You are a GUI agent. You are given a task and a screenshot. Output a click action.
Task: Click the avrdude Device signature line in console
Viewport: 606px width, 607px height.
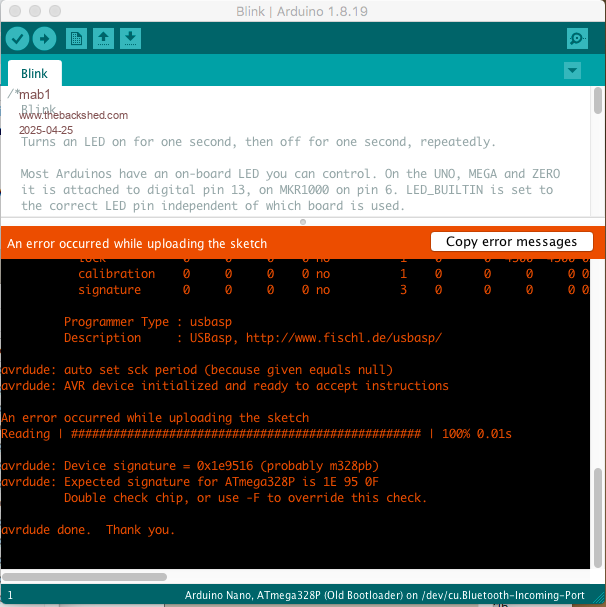(190, 466)
